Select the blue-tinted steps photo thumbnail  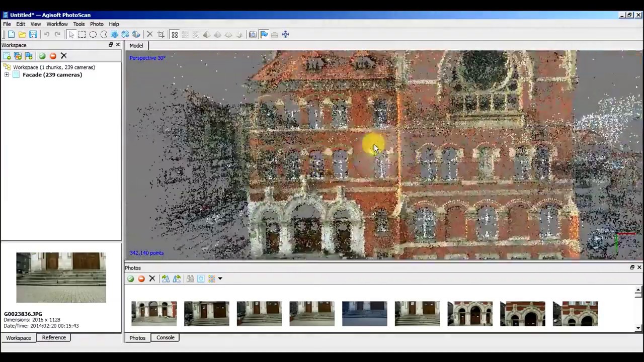(365, 314)
